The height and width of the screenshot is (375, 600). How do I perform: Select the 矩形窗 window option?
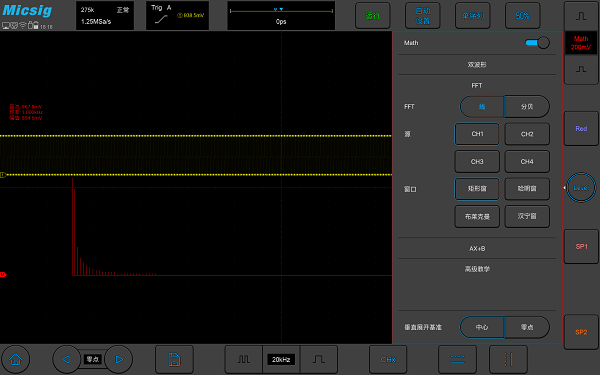477,189
